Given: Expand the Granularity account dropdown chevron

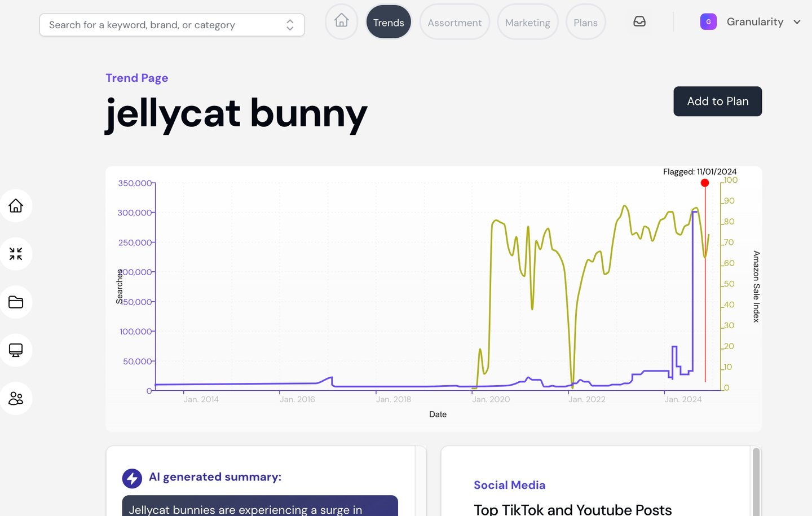Looking at the screenshot, I should point(797,22).
